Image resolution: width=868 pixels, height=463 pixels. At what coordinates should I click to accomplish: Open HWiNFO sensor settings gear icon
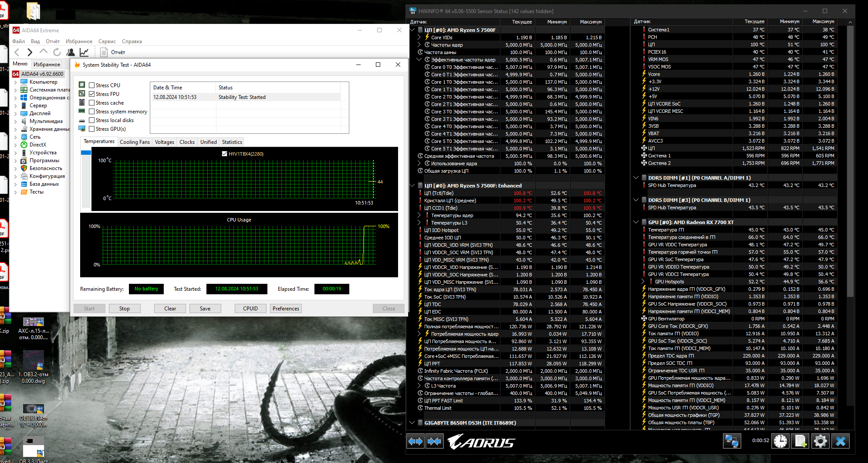(821, 441)
